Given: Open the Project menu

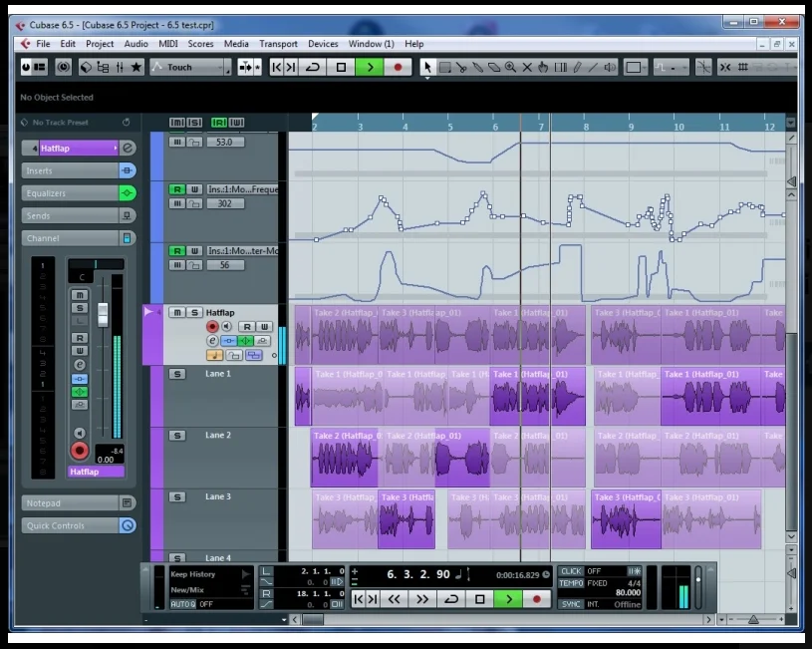Looking at the screenshot, I should tap(100, 44).
